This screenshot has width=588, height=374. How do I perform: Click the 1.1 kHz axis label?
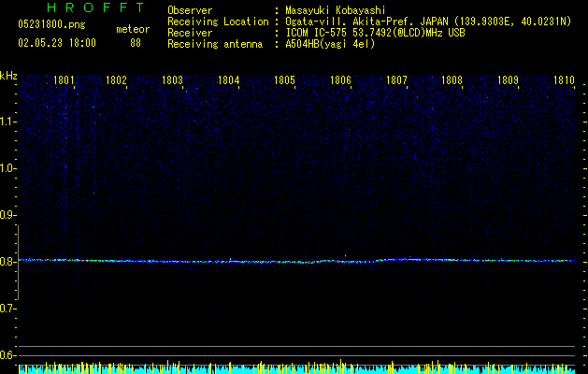tap(7, 122)
